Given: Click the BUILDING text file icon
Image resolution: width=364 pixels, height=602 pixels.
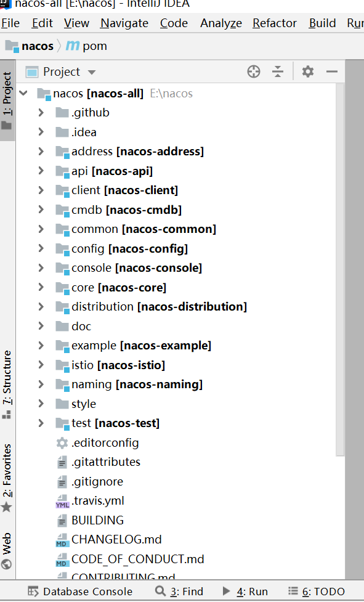Looking at the screenshot, I should pos(62,521).
